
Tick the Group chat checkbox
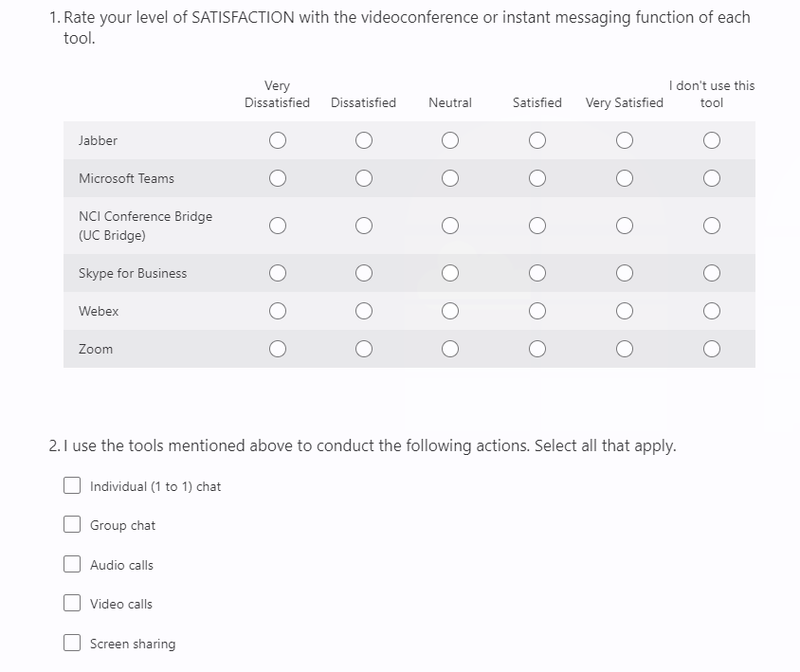coord(72,524)
